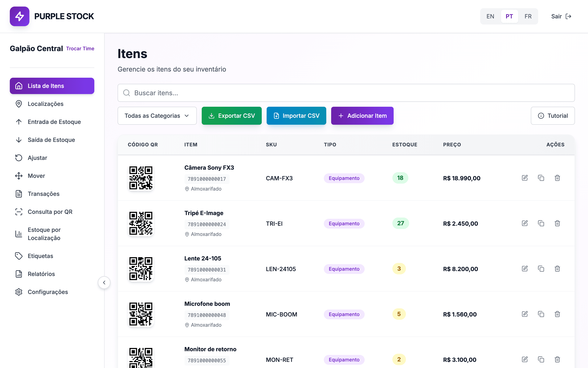Duplicate the Câmera Sony FX3 item

[541, 178]
